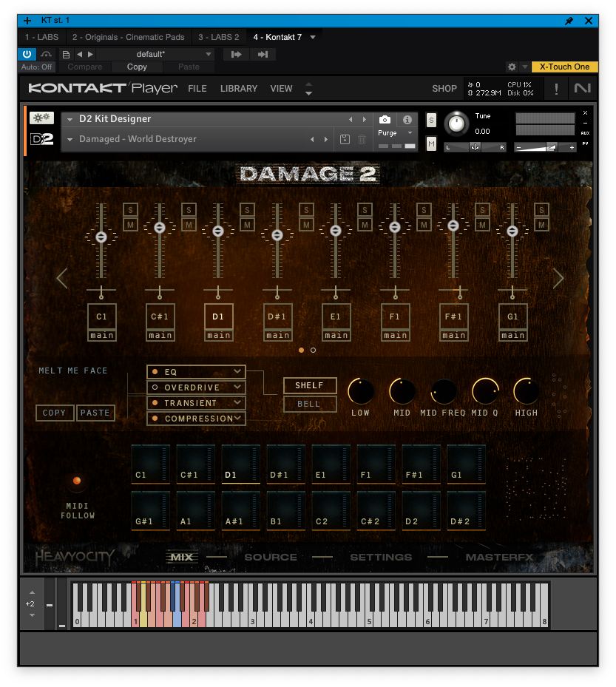Open the SETTINGS page
This screenshot has width=616, height=687.
381,557
